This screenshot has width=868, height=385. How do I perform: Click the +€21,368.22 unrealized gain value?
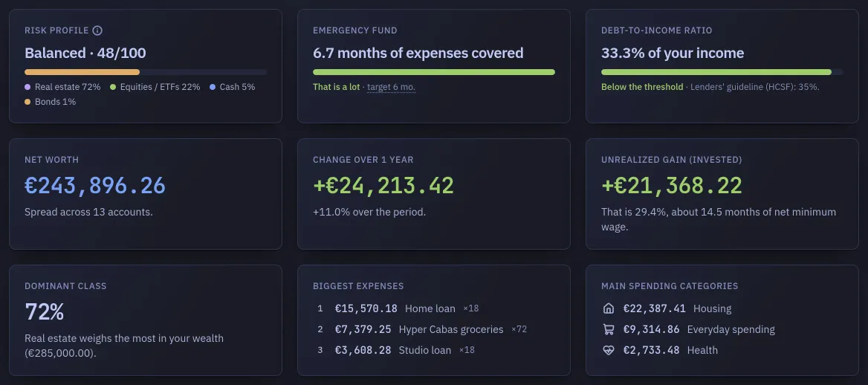click(672, 186)
